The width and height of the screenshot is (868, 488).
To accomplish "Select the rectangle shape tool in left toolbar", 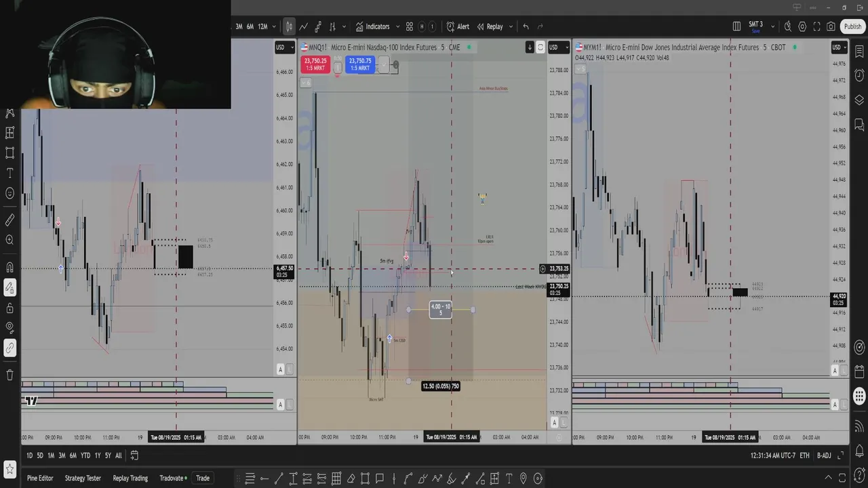I will 9,152.
